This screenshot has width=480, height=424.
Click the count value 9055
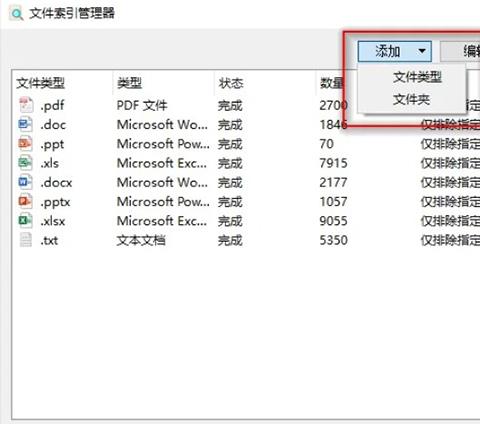[x=334, y=221]
